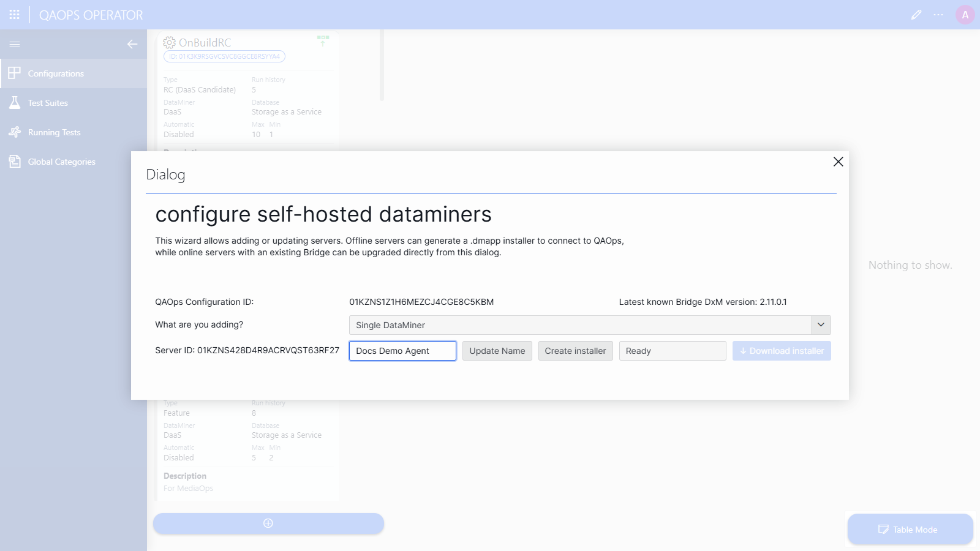Click the add configuration plus button
Image resolution: width=980 pixels, height=551 pixels.
[268, 523]
